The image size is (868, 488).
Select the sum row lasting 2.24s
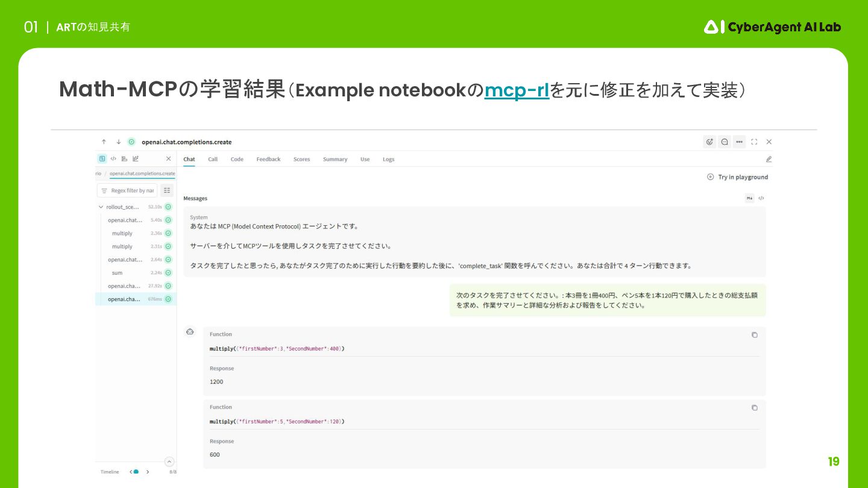(x=136, y=273)
